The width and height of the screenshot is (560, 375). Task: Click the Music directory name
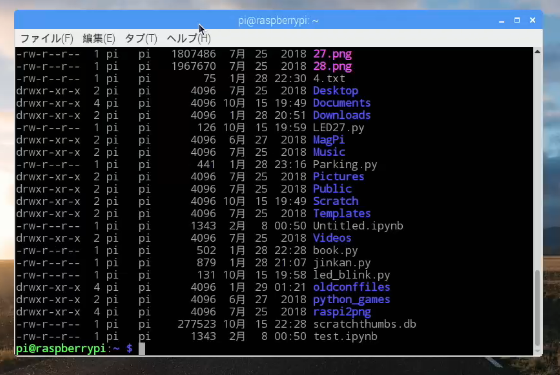[329, 152]
